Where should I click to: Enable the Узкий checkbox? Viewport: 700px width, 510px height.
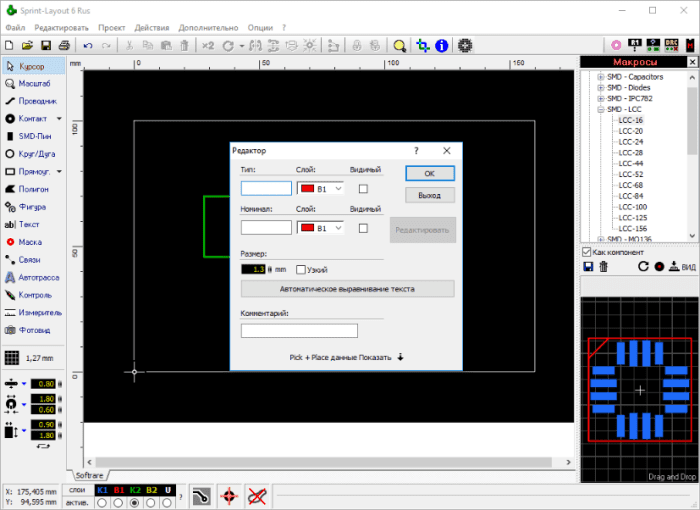click(x=301, y=270)
